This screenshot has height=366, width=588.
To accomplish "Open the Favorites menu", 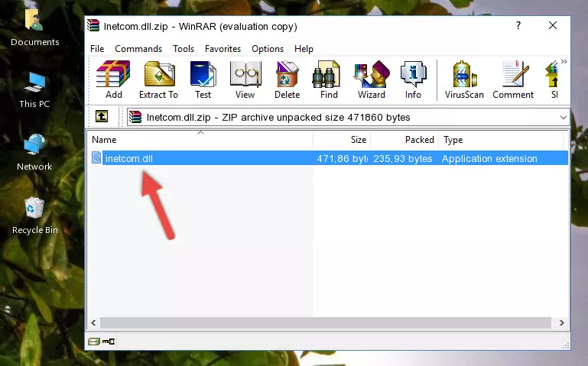I will [x=223, y=49].
